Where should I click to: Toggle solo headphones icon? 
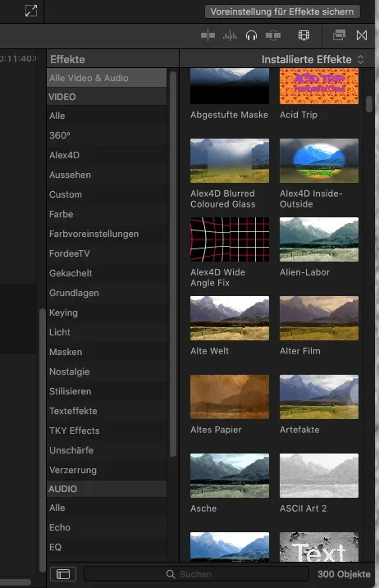pyautogui.click(x=251, y=35)
